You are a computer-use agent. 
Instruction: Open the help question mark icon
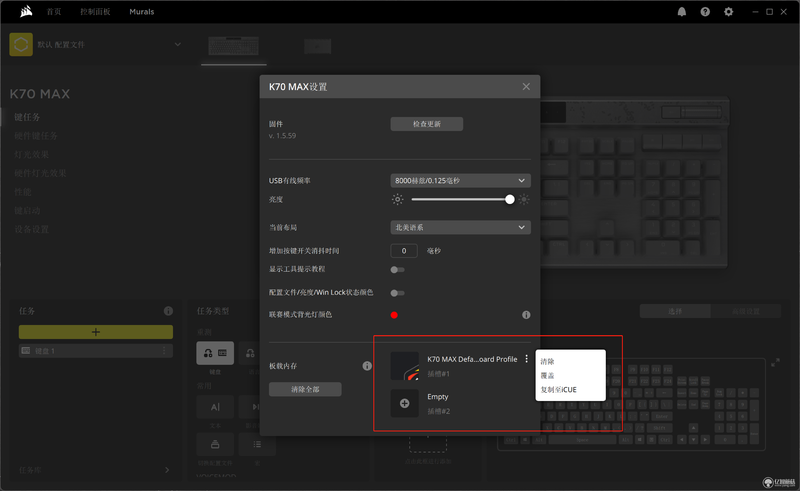click(705, 12)
